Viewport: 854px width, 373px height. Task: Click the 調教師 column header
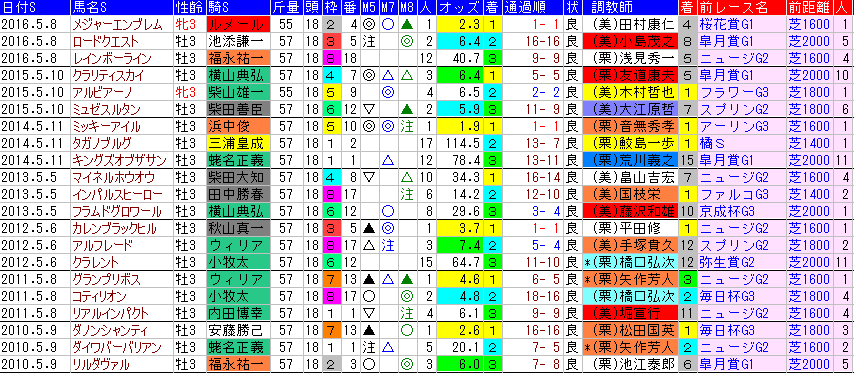[x=629, y=8]
